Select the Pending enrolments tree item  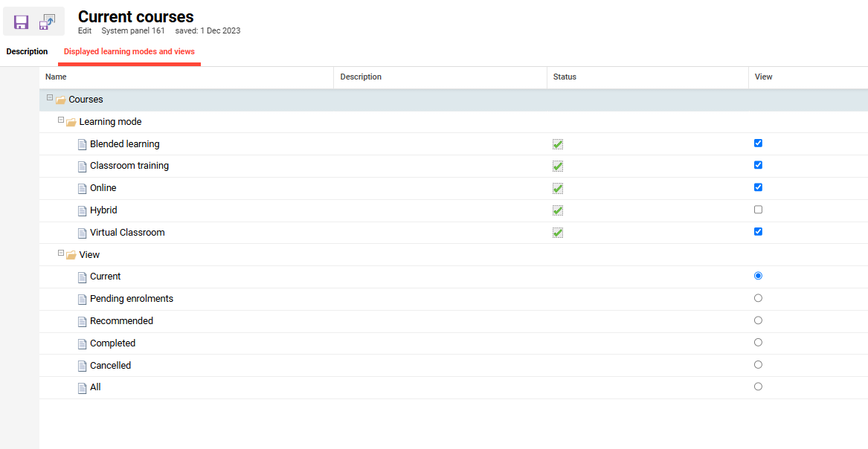[x=132, y=299]
